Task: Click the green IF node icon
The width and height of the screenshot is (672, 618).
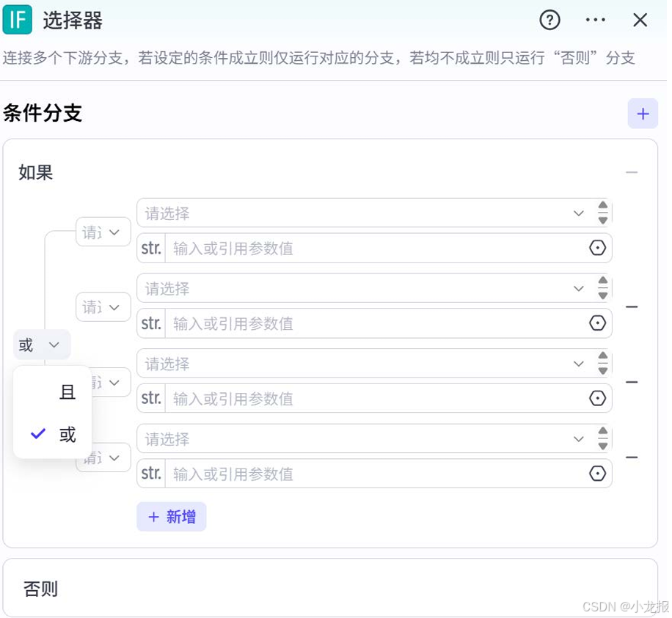Action: tap(18, 21)
